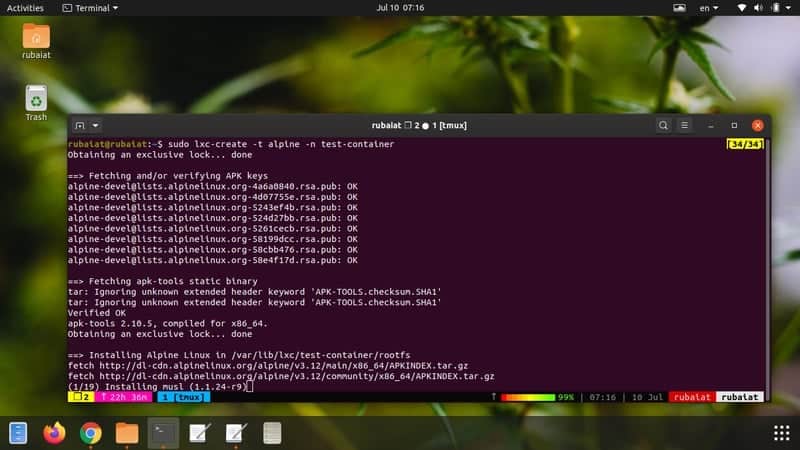Open the en input language menu

708,8
